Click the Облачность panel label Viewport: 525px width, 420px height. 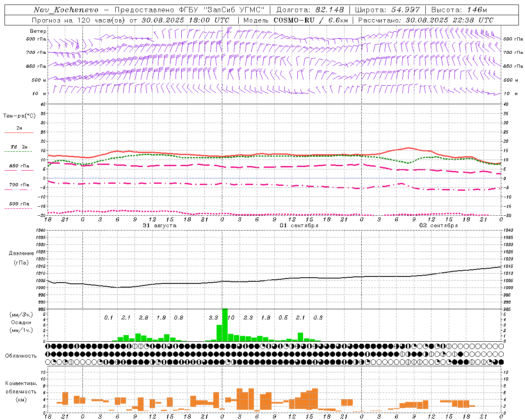click(x=21, y=356)
